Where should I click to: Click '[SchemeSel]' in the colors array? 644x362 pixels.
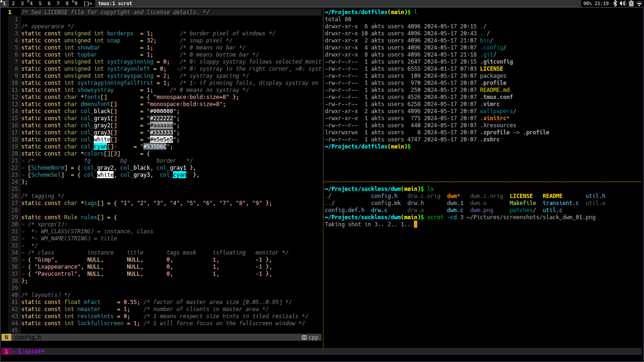click(46, 175)
